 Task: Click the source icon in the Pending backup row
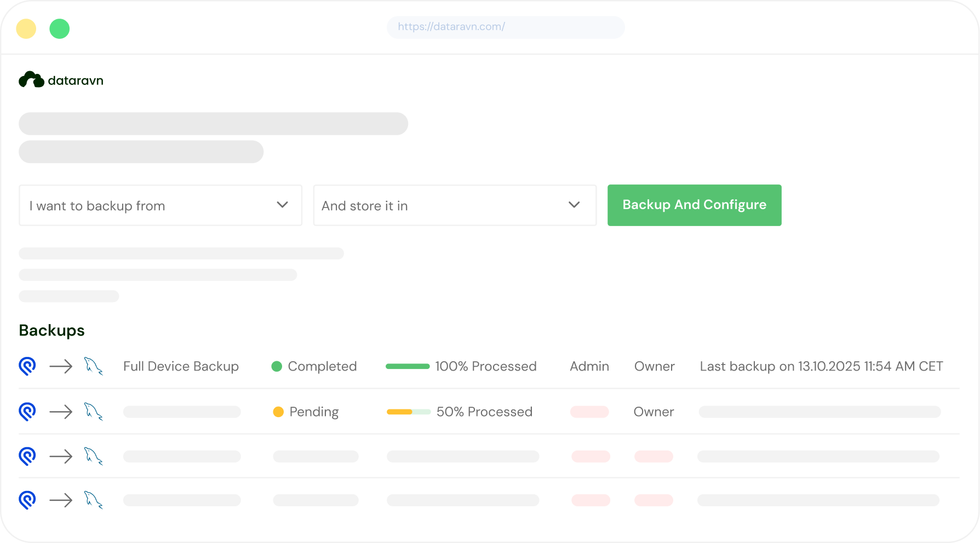pyautogui.click(x=27, y=412)
